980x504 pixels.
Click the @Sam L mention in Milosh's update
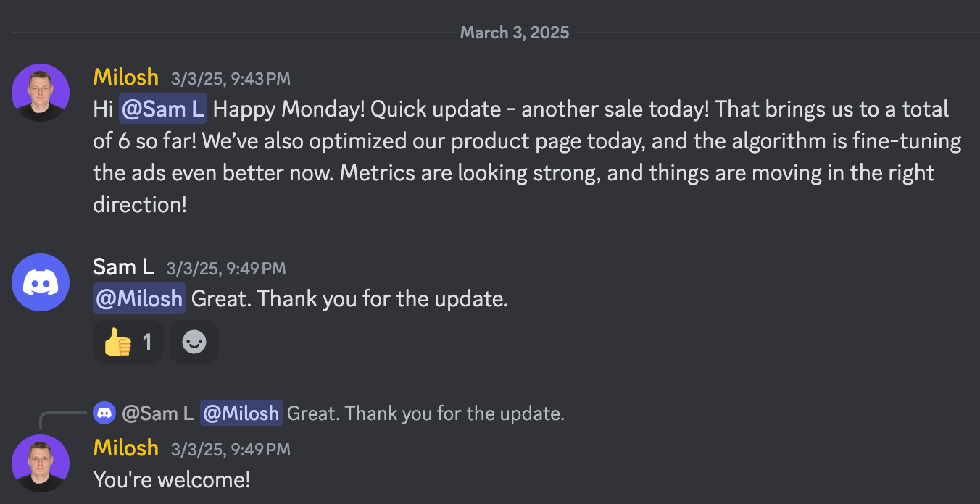coord(163,109)
